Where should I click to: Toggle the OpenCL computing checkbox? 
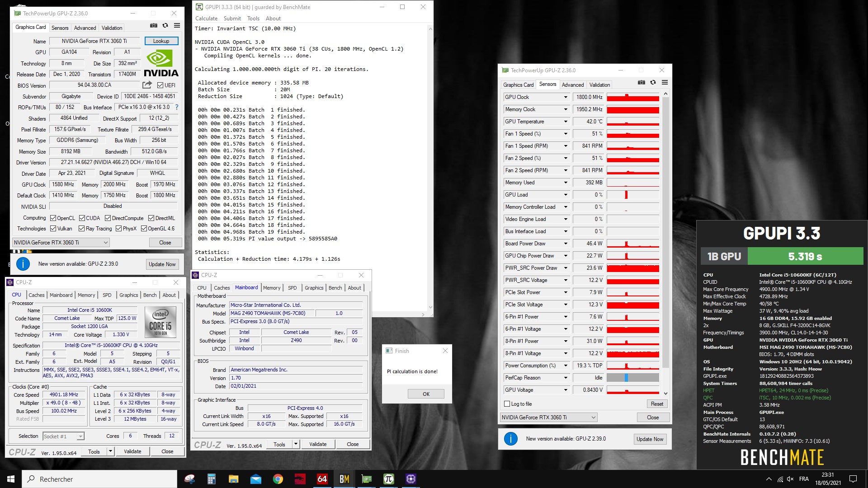(x=53, y=218)
